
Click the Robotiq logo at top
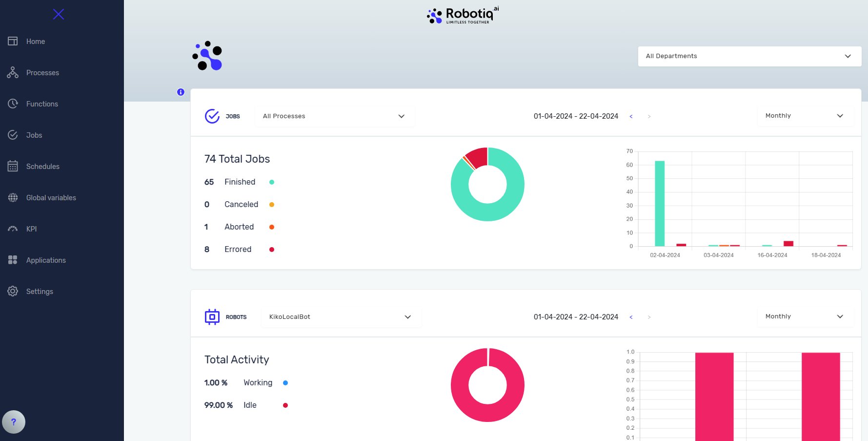coord(463,16)
